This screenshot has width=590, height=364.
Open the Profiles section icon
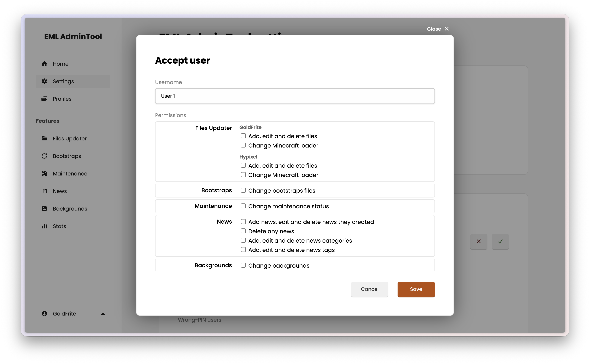[44, 99]
